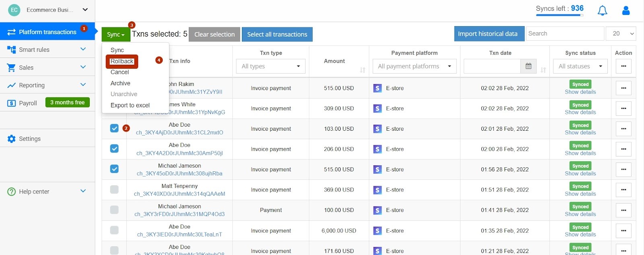
Task: Choose Archive from the dropdown menu
Action: click(x=120, y=83)
